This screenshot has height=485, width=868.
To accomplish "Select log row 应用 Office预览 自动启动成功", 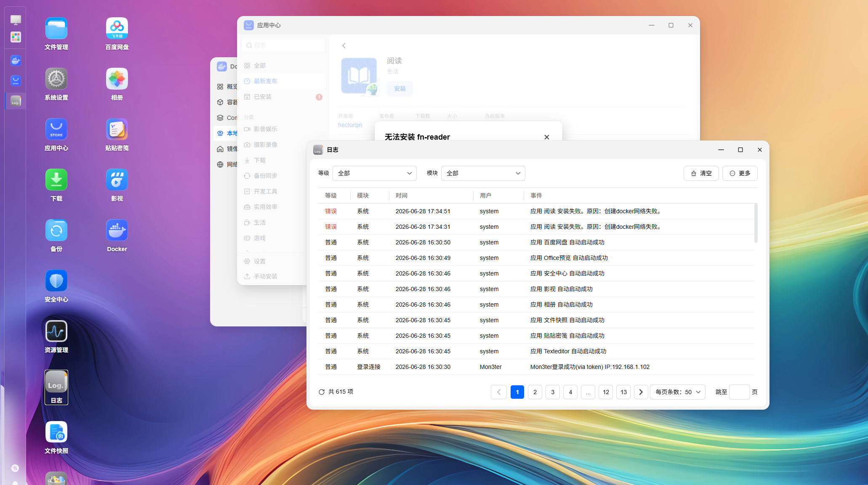I will (536, 258).
